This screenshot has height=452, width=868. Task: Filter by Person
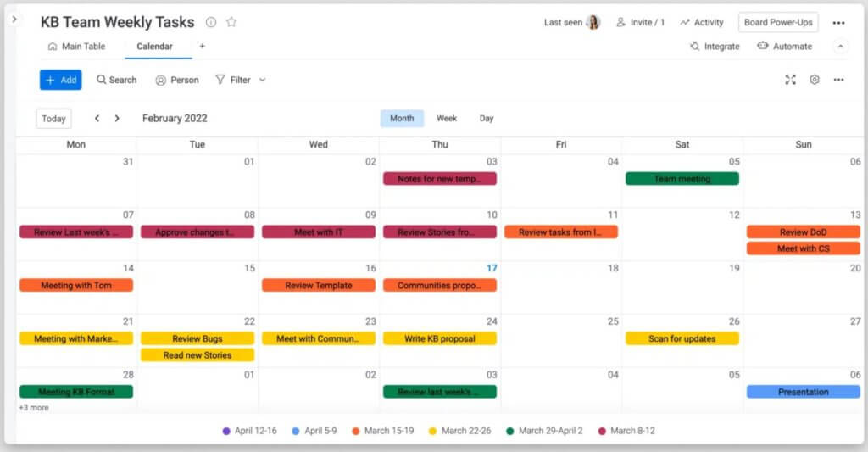coord(177,80)
